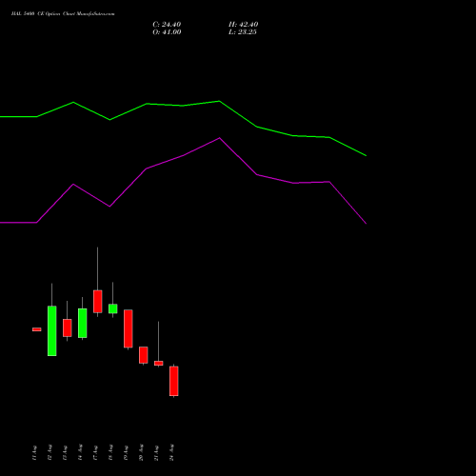Click the long red candle above 19 Aug
476x476 pixels.
[129, 328]
